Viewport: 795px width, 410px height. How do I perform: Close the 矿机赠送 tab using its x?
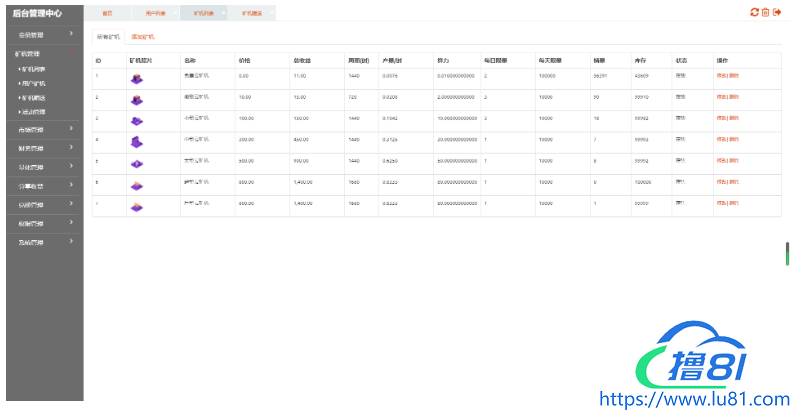coord(272,12)
